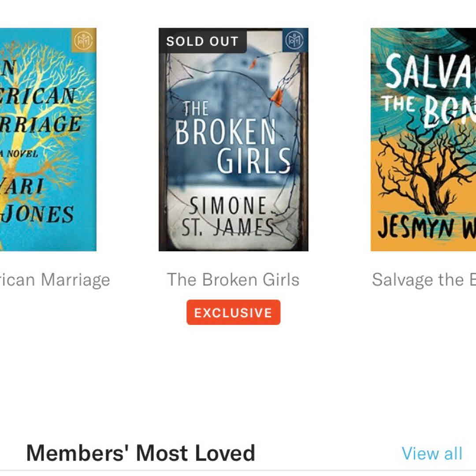Open the View all link
Viewport: 476px width, 476px height.
coord(432,454)
